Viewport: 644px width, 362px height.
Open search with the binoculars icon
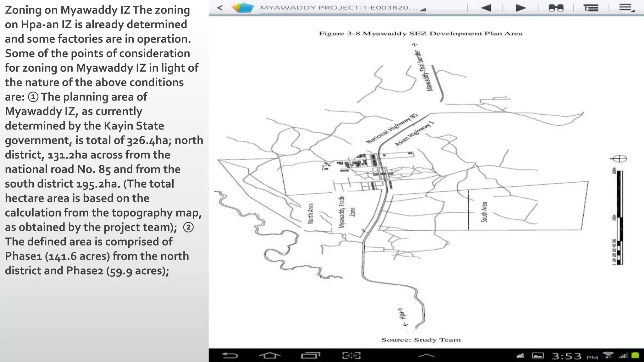tap(556, 8)
